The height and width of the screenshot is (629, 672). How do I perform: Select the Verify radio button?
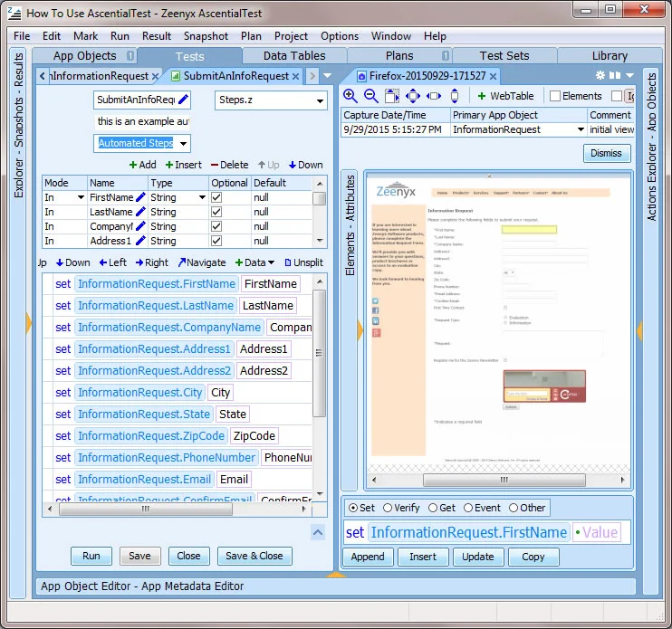click(x=388, y=508)
